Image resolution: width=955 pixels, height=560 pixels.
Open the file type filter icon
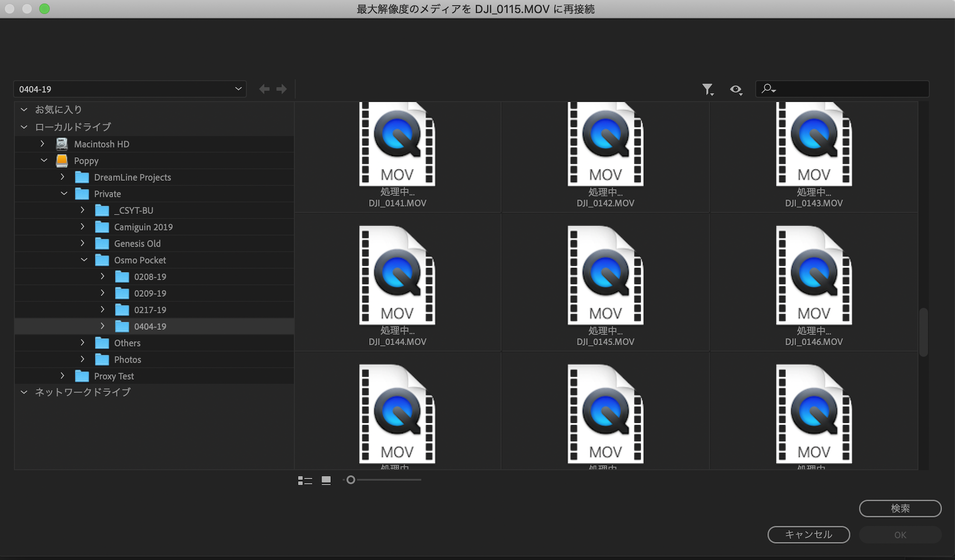708,89
